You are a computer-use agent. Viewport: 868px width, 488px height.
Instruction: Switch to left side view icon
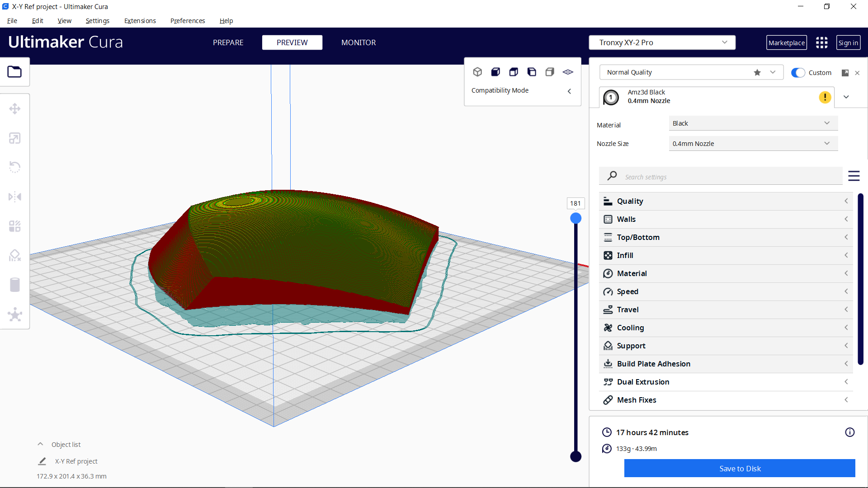click(x=532, y=72)
